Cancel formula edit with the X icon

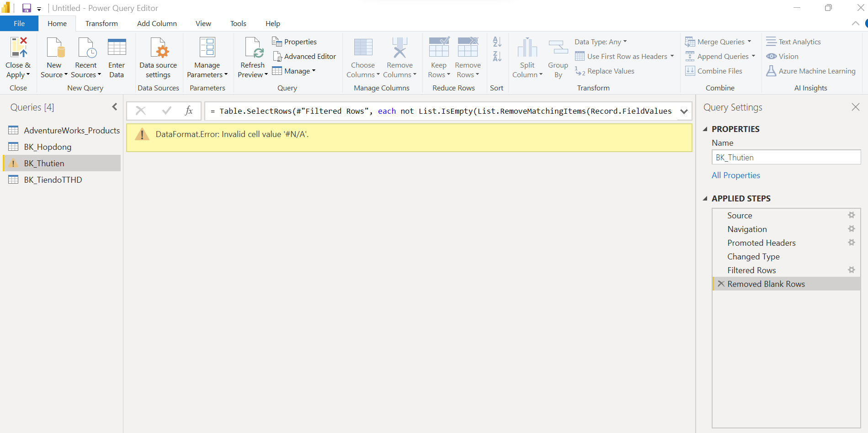[x=141, y=111]
